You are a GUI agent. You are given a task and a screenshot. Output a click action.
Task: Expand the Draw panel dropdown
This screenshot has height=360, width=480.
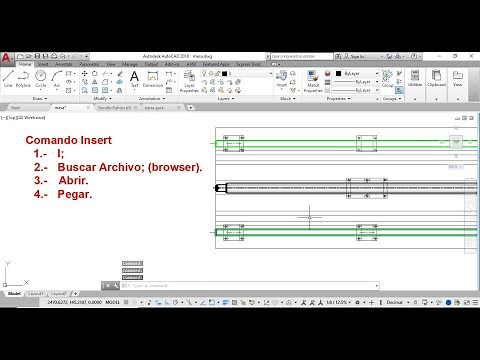40,99
